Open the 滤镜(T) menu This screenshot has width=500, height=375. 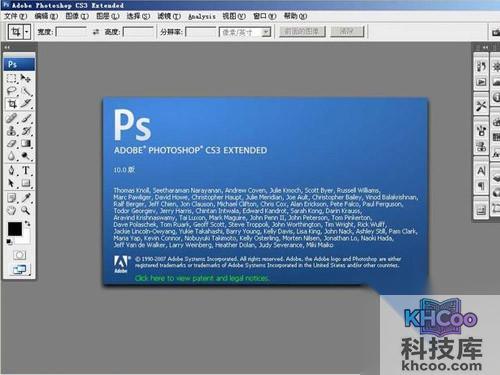pyautogui.click(x=169, y=16)
